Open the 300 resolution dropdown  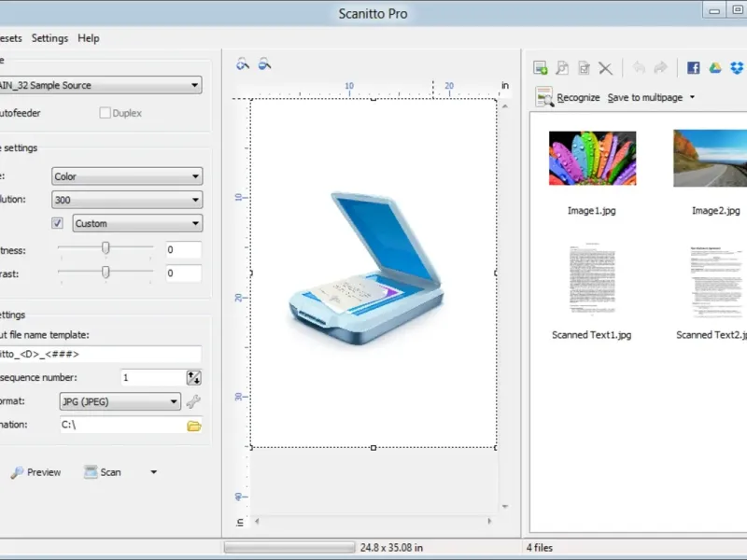tap(127, 200)
